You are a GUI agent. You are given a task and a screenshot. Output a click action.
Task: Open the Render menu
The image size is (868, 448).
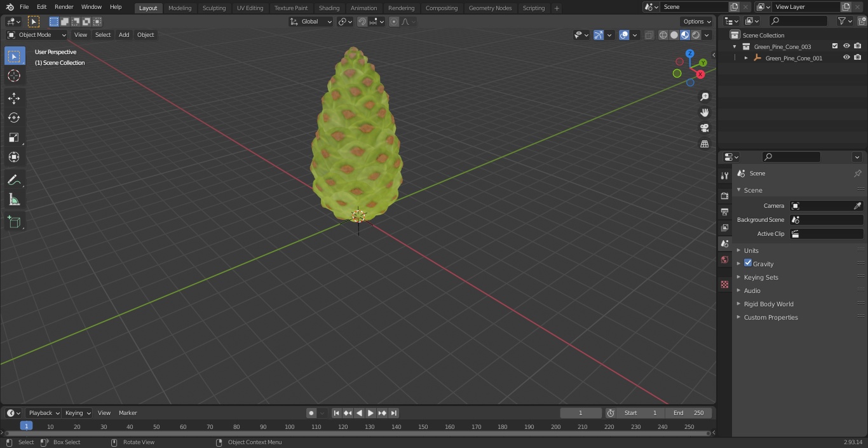click(64, 7)
